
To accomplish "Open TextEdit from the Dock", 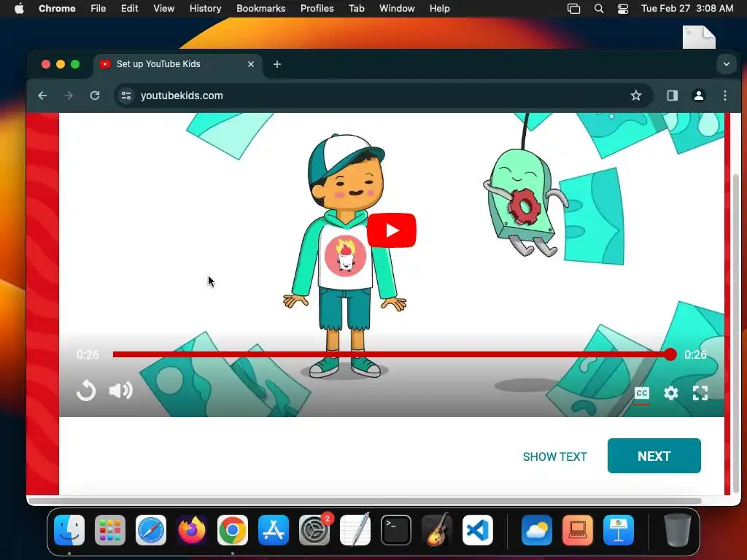I will [355, 530].
